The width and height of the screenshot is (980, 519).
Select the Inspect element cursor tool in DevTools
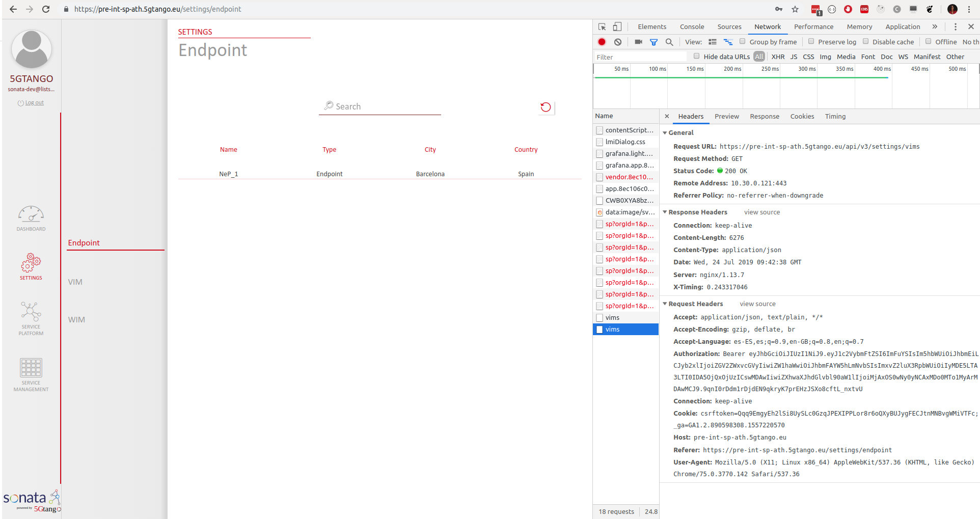602,26
